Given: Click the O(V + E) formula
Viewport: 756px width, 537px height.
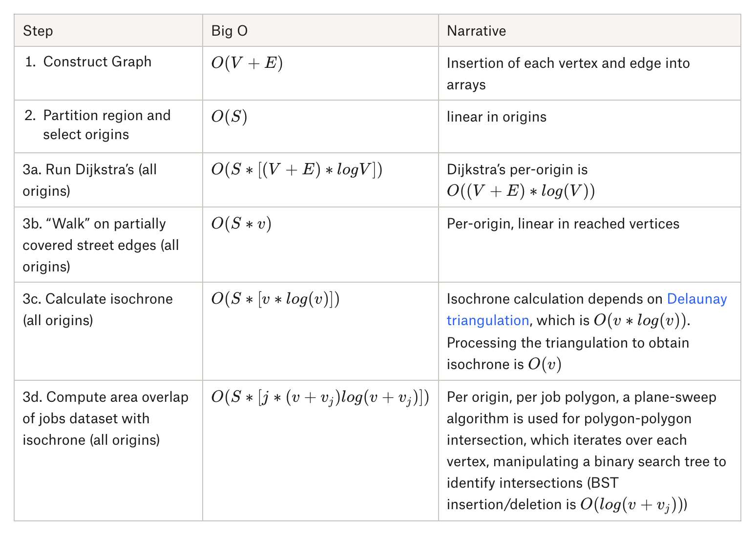Looking at the screenshot, I should [x=247, y=63].
